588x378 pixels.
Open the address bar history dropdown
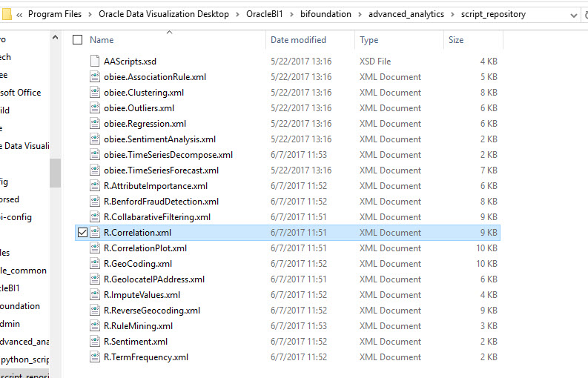click(x=572, y=15)
